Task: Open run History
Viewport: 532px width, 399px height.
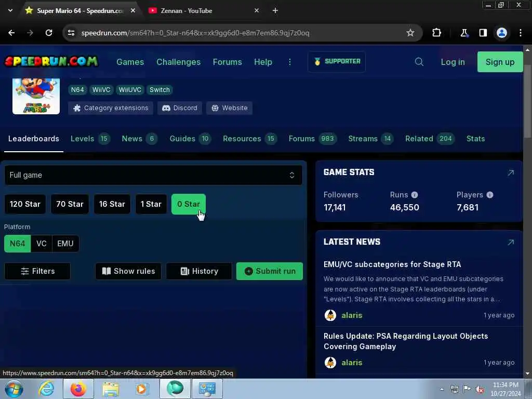Action: pyautogui.click(x=199, y=271)
